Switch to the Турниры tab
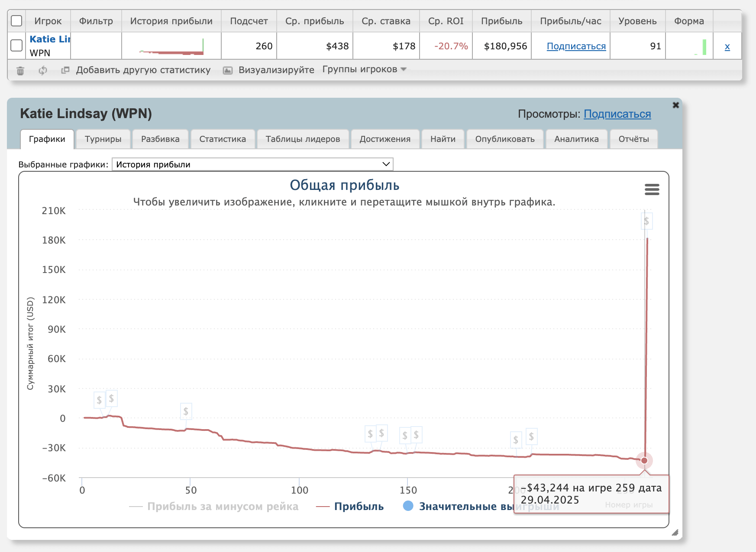The image size is (756, 552). [x=103, y=139]
